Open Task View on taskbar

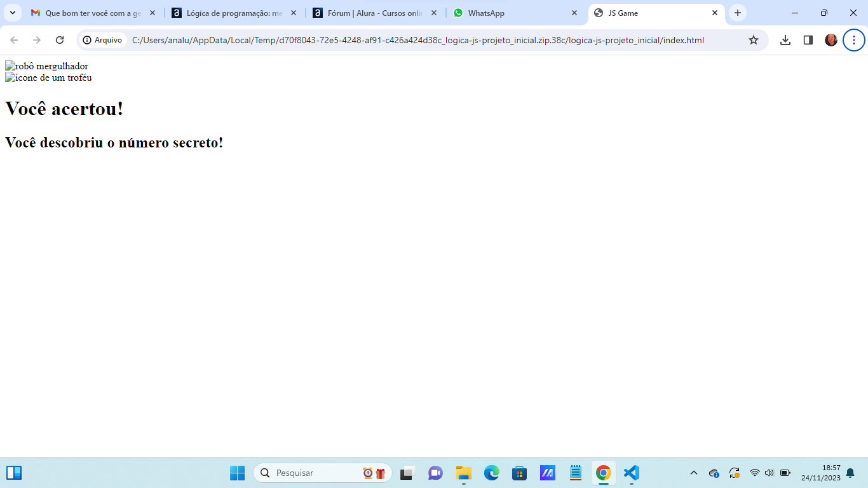coord(407,473)
